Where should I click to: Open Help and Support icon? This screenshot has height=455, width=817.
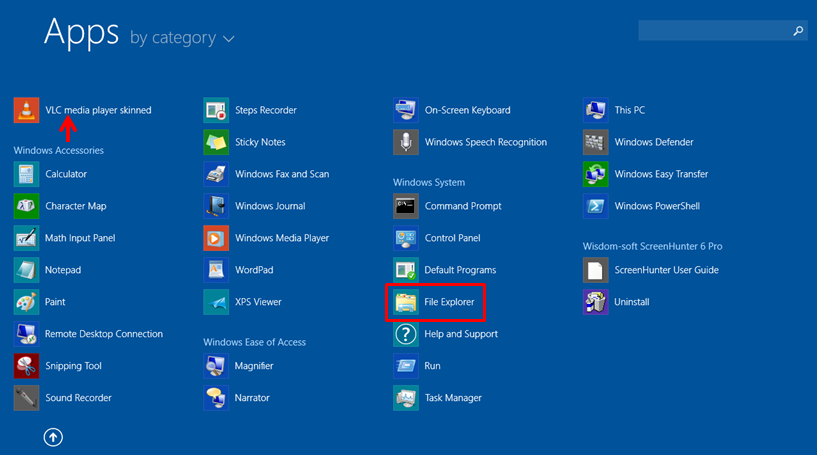[405, 334]
